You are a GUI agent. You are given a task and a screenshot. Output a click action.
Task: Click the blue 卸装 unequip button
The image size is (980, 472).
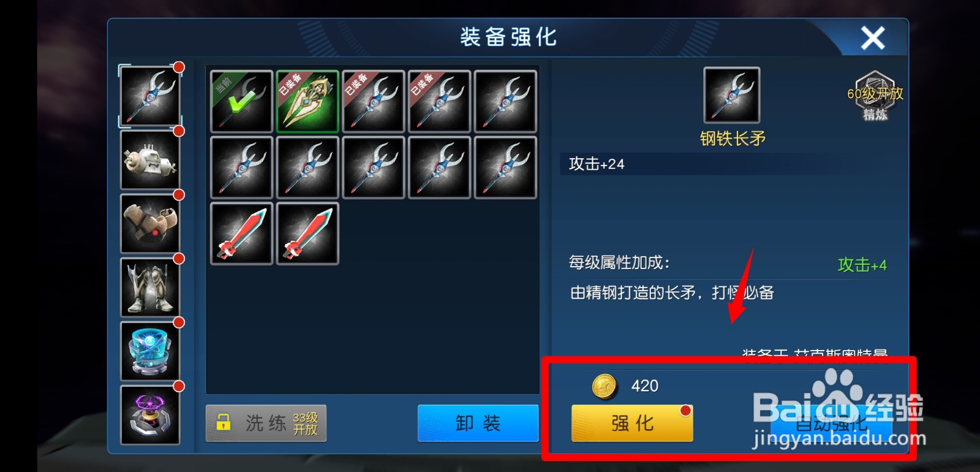tap(478, 423)
